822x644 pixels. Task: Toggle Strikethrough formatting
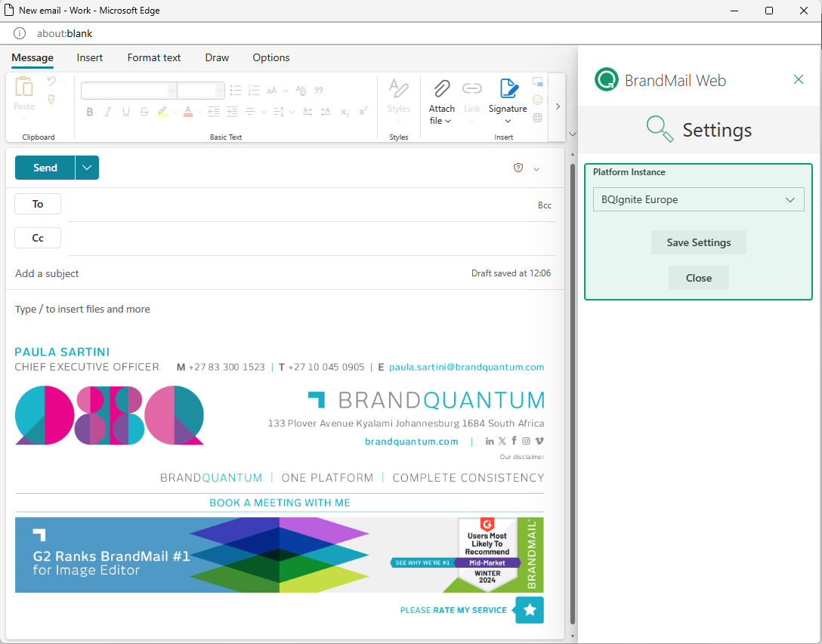144,112
